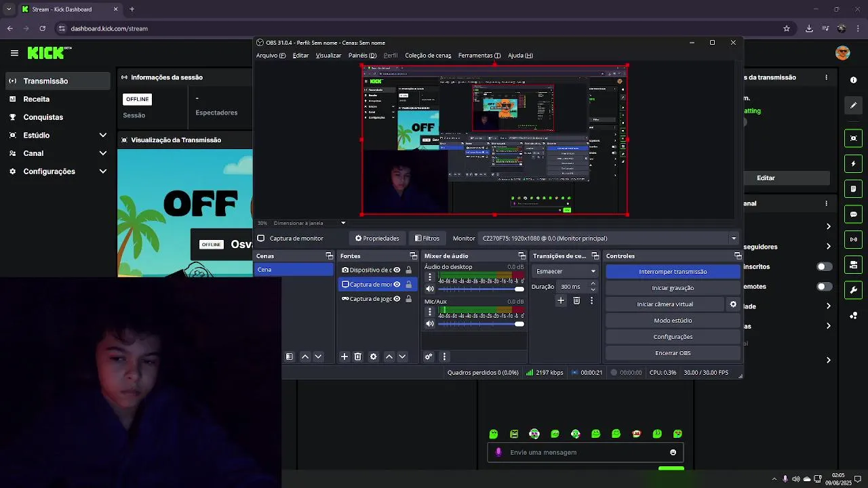Open transition properties three-dot icon
This screenshot has width=868, height=488.
coord(591,300)
